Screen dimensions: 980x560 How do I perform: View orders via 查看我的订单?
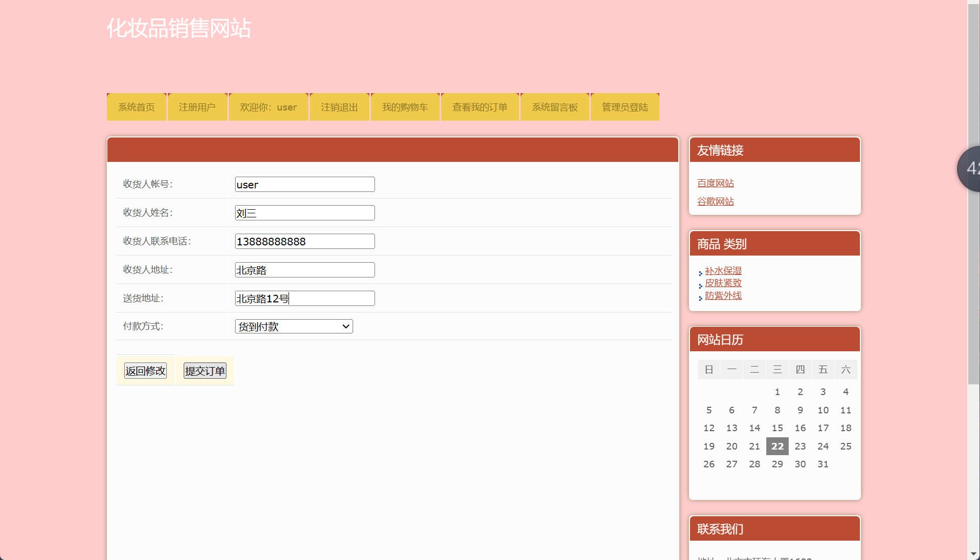pos(480,107)
